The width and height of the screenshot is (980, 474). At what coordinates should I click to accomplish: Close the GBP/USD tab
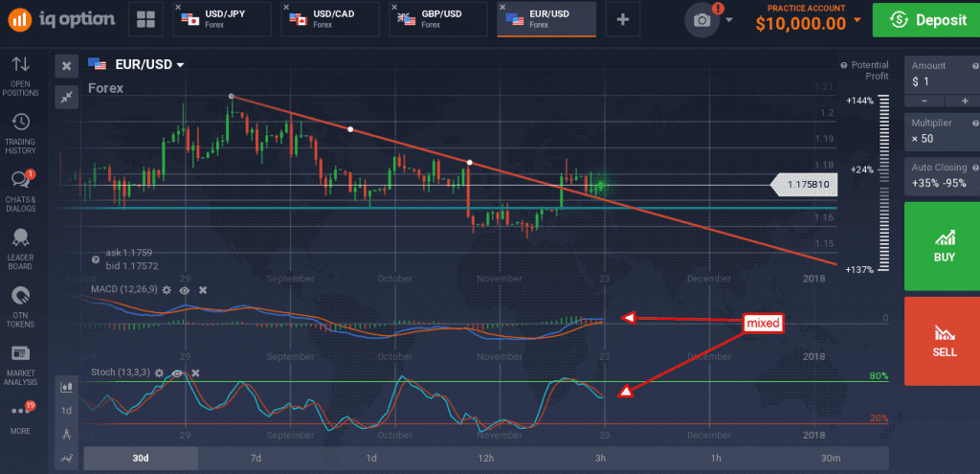click(393, 7)
